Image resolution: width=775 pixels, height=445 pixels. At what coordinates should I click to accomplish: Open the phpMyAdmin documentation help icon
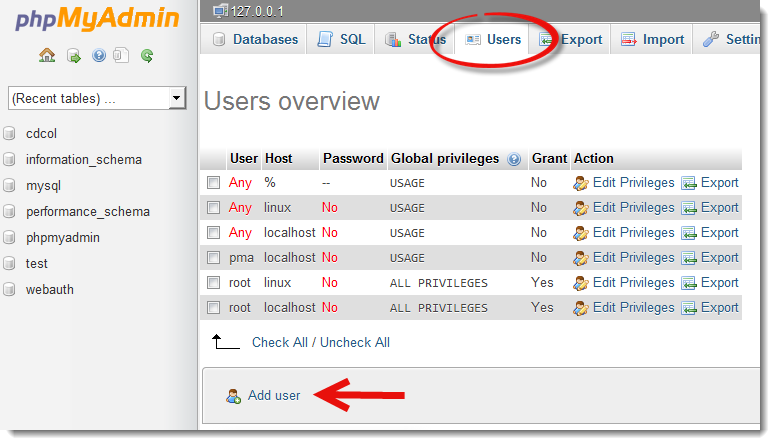(x=99, y=55)
